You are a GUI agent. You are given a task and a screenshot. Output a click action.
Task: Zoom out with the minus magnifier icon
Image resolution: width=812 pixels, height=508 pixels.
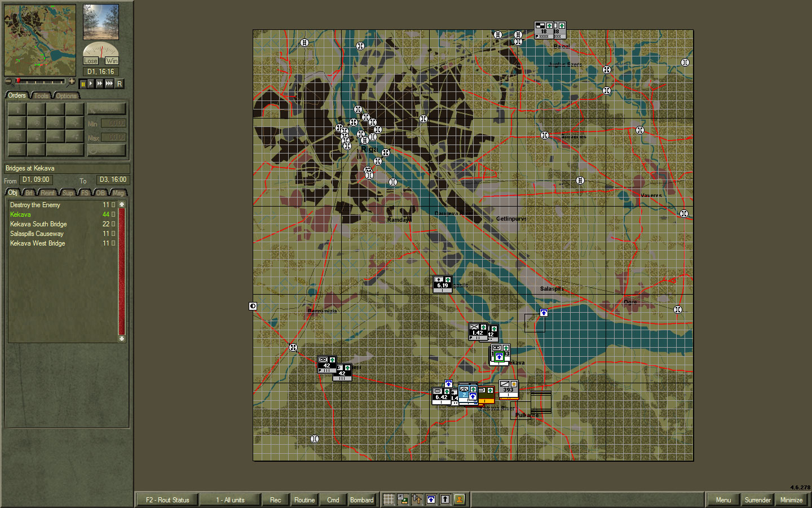8,81
